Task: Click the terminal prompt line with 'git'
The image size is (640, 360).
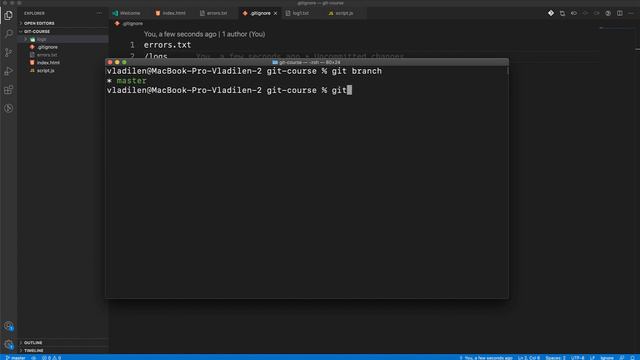Action: (x=229, y=90)
